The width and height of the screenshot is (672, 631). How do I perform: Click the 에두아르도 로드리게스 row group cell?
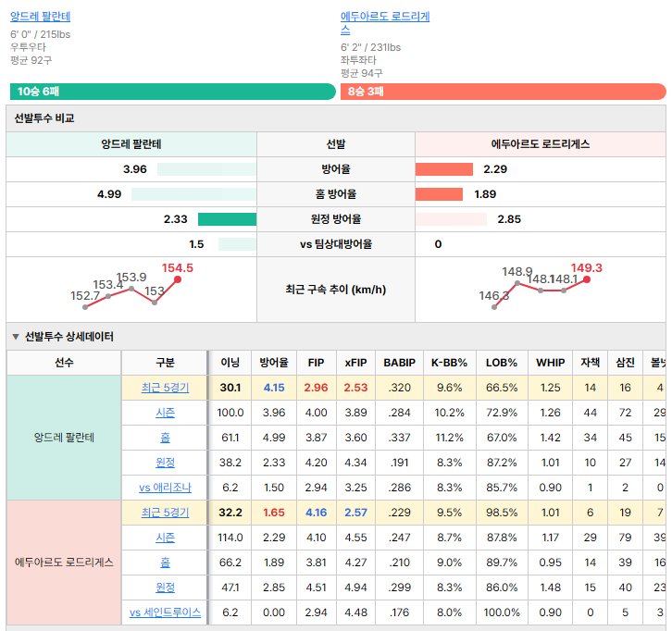64,562
